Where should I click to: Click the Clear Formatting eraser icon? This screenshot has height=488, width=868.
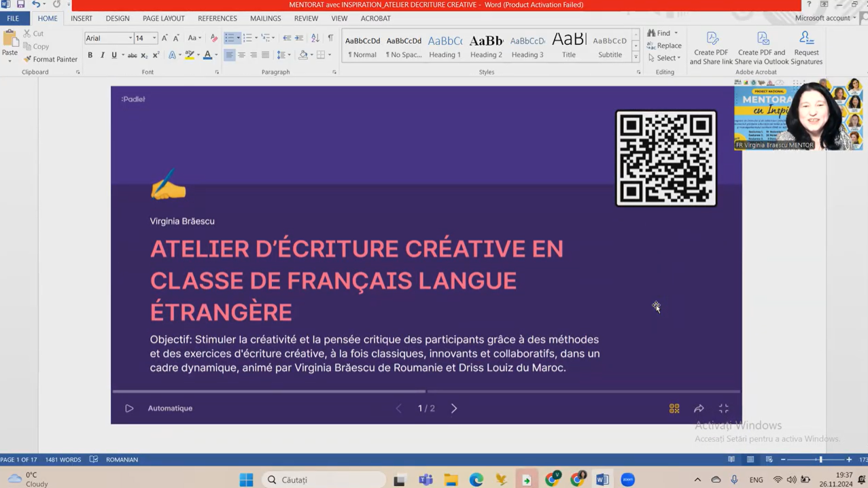(214, 38)
